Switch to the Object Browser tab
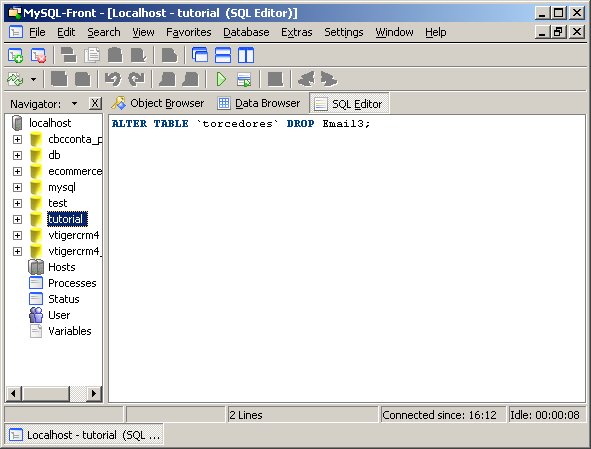The image size is (591, 449). click(158, 103)
